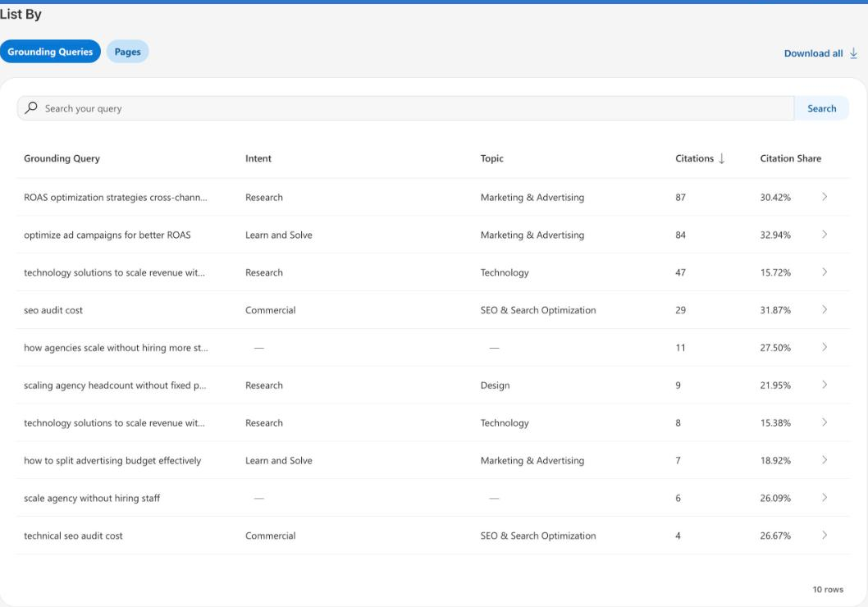Switch to the Pages tab
Image resolution: width=868 pixels, height=607 pixels.
[x=127, y=52]
